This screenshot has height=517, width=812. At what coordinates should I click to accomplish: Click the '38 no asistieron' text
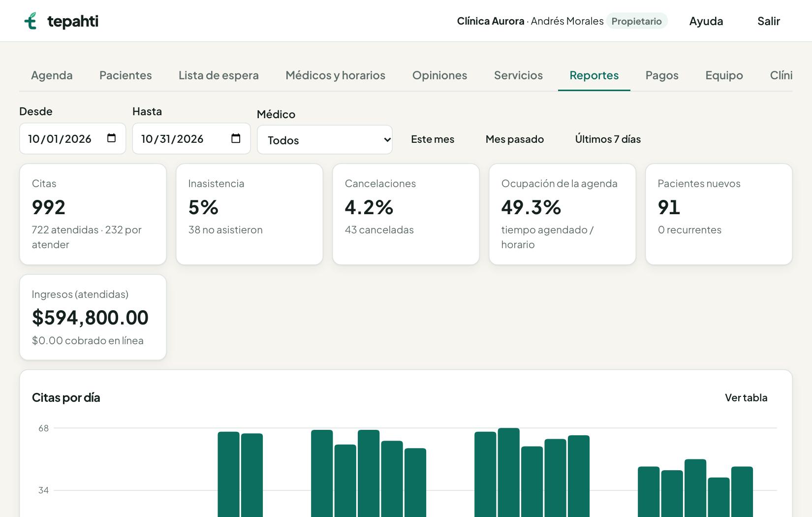pos(225,229)
